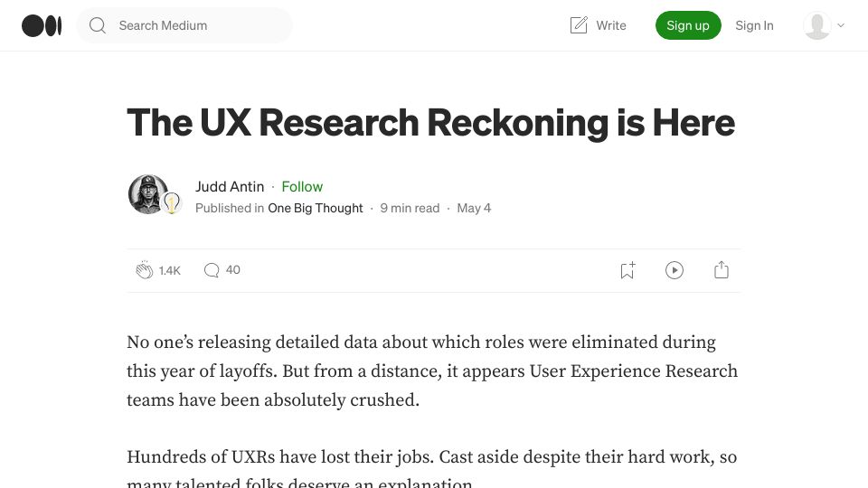This screenshot has width=868, height=488.
Task: Open the comments bubble icon
Action: 212,270
